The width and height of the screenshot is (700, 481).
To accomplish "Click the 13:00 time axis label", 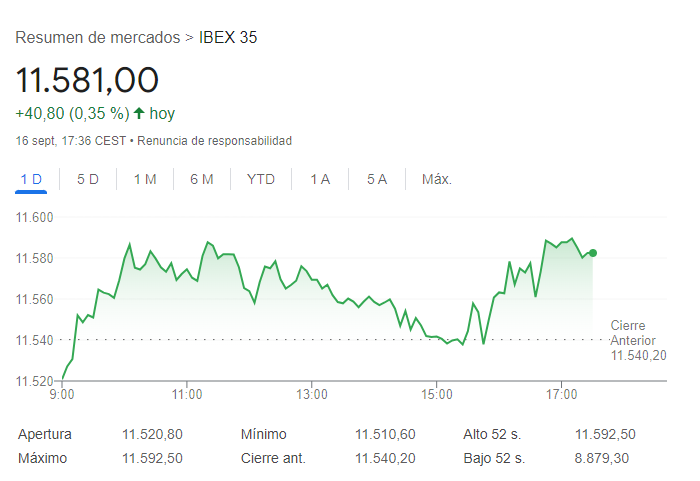I will [312, 393].
